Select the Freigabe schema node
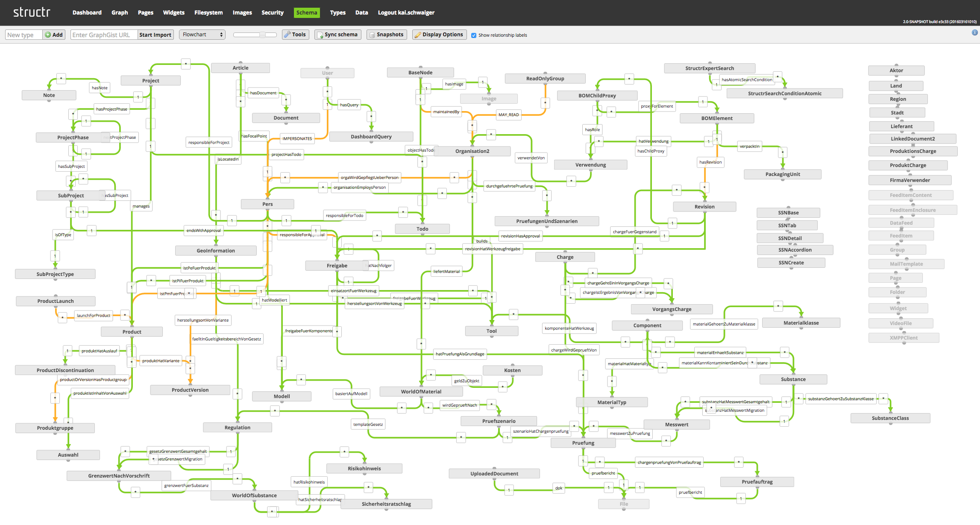 pyautogui.click(x=337, y=265)
